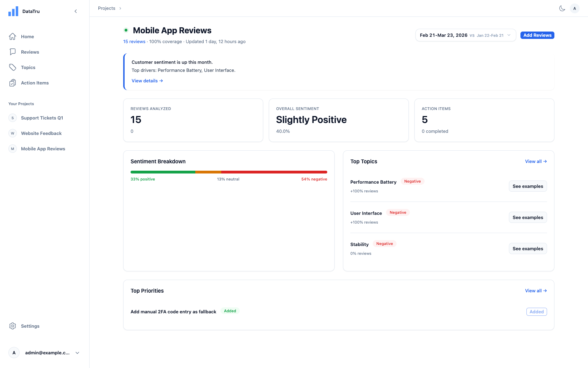This screenshot has height=368, width=588.
Task: Expand the admin account menu chevron
Action: point(77,353)
